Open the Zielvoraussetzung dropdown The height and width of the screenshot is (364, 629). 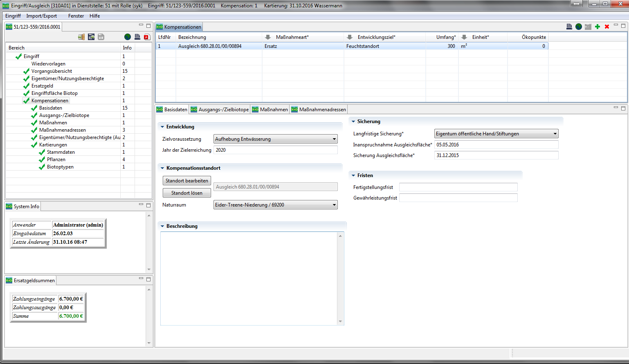tap(334, 139)
